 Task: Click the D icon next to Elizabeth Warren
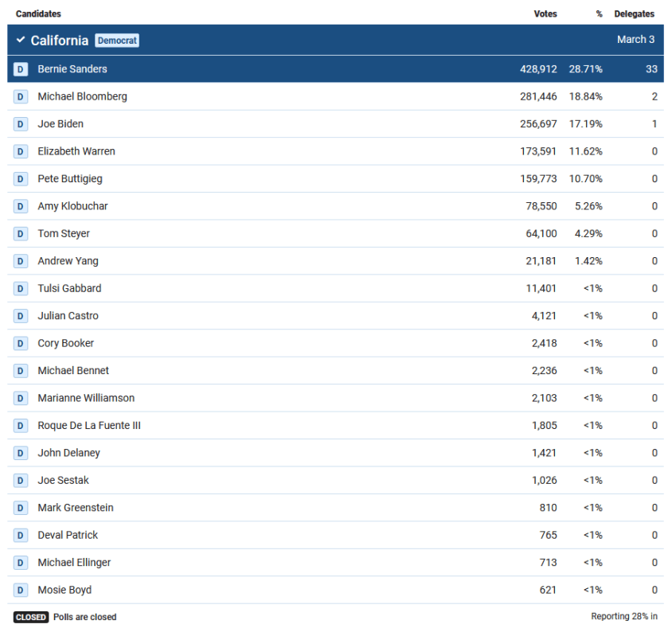(x=19, y=151)
